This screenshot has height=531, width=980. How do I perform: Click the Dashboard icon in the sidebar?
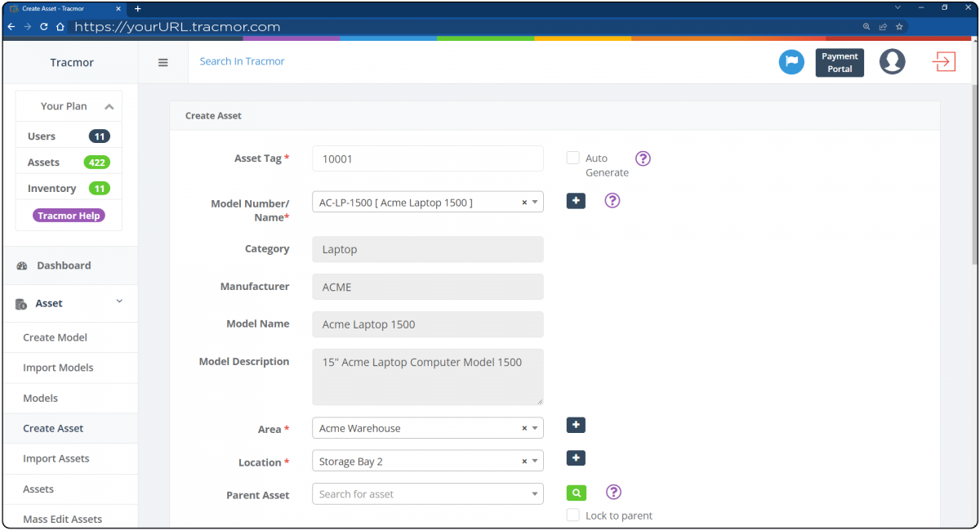click(20, 265)
